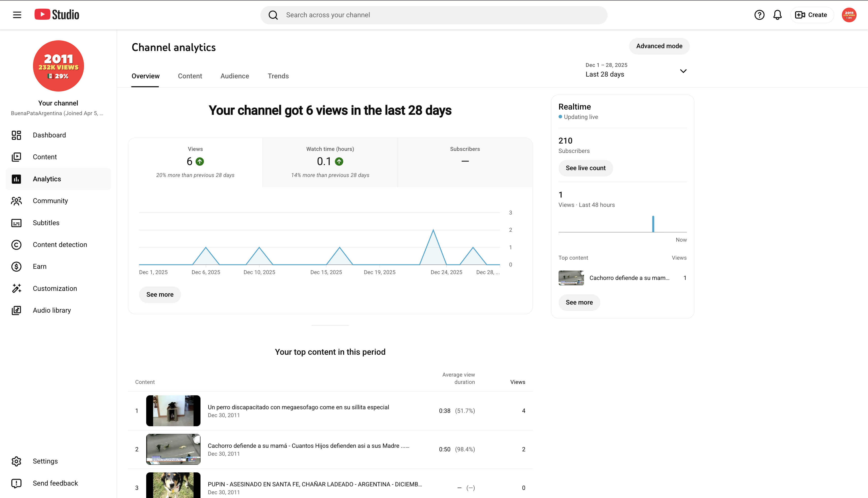The image size is (868, 498).
Task: Click the Analytics bar chart icon
Action: tap(16, 179)
